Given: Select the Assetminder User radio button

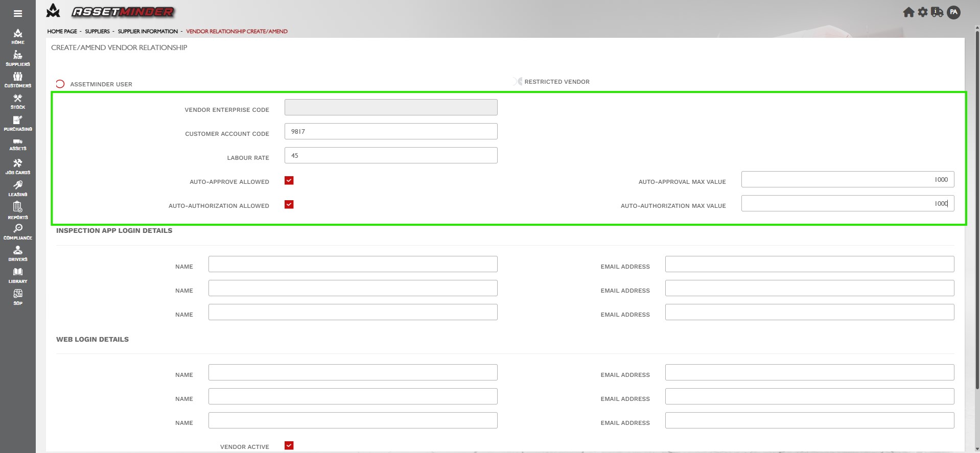Looking at the screenshot, I should pos(60,84).
